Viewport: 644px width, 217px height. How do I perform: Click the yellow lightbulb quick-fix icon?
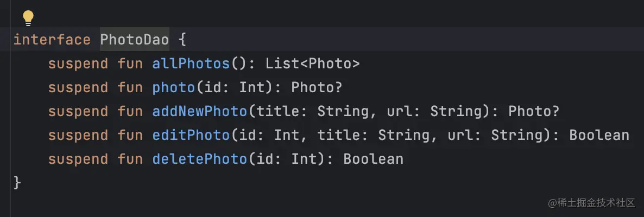tap(28, 18)
